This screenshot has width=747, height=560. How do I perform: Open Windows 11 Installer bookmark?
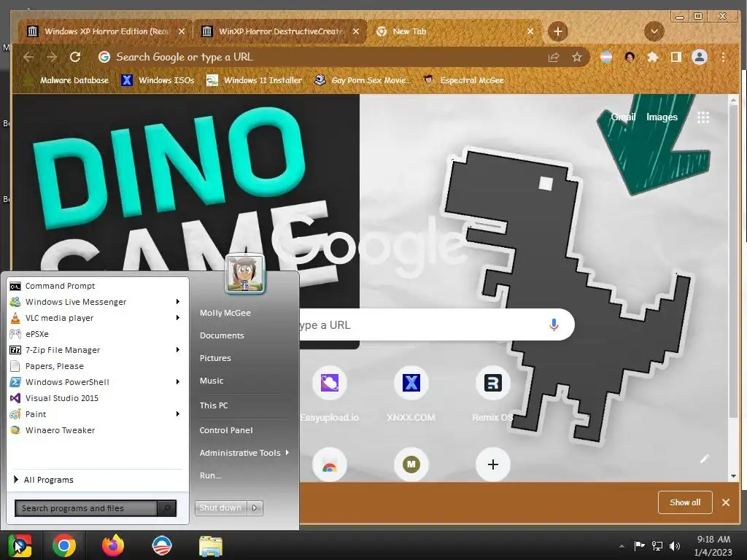255,80
